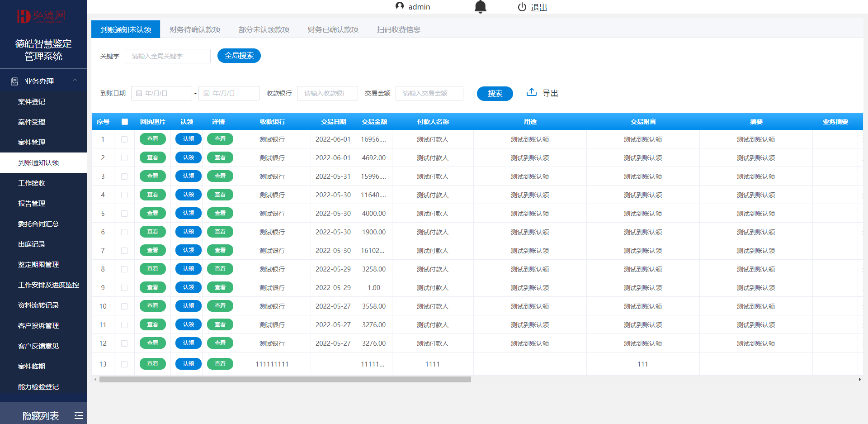Check the checkbox for row 13

(x=124, y=364)
